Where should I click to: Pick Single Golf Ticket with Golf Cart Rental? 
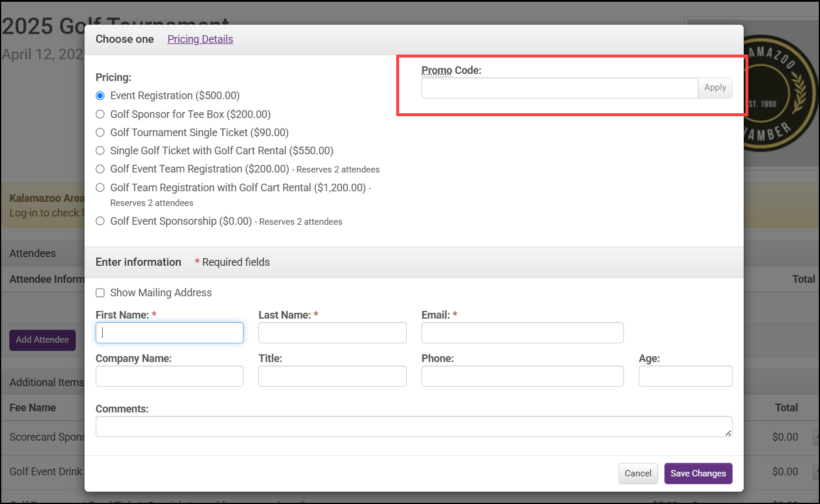coord(100,151)
